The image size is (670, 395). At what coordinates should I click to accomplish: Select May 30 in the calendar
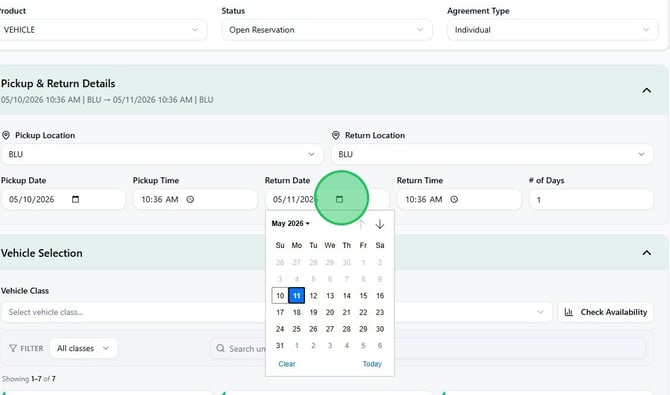(380, 329)
